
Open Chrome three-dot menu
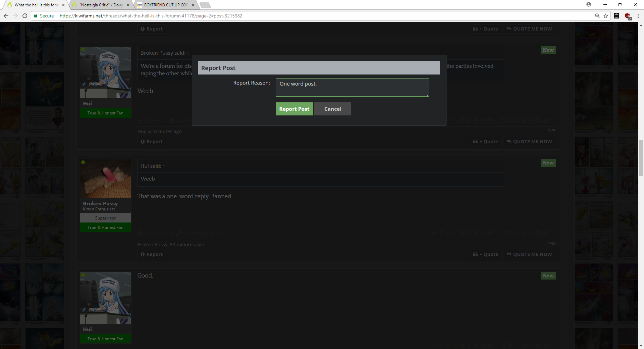click(638, 16)
